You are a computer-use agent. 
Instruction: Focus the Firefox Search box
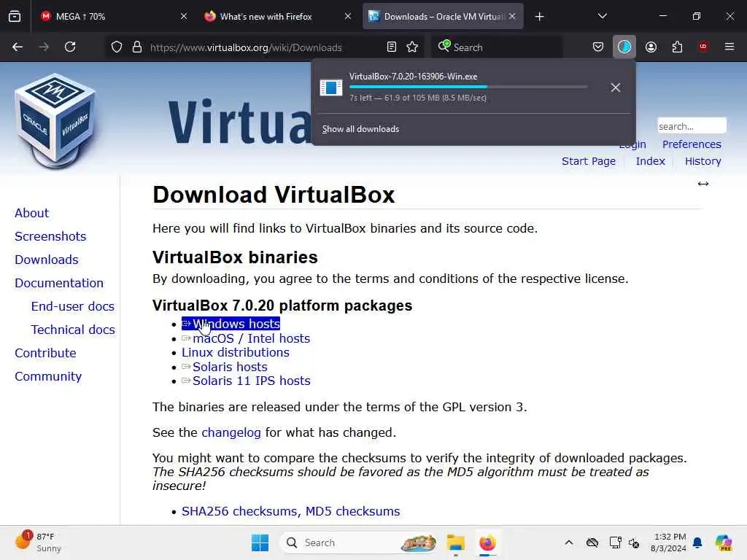(495, 47)
